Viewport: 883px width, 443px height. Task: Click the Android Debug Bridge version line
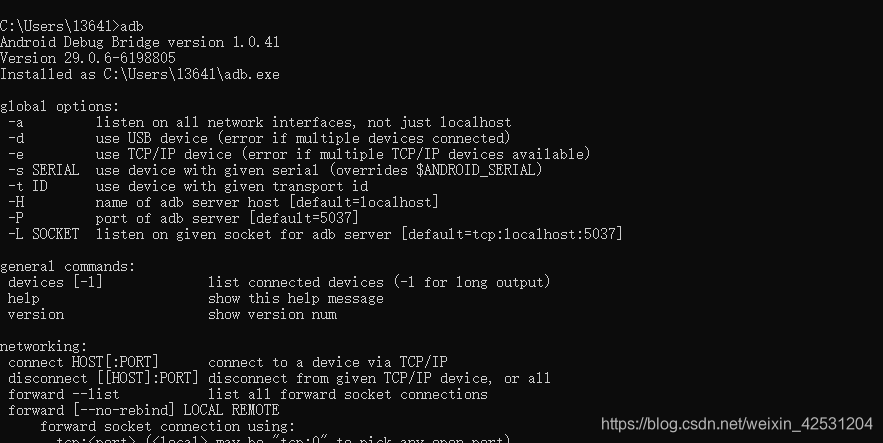tap(140, 43)
